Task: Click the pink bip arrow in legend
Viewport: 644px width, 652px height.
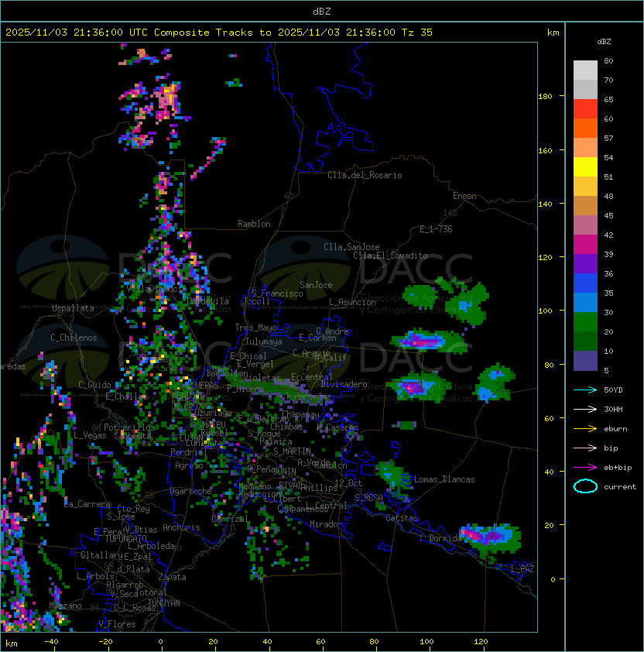Action: click(x=585, y=448)
